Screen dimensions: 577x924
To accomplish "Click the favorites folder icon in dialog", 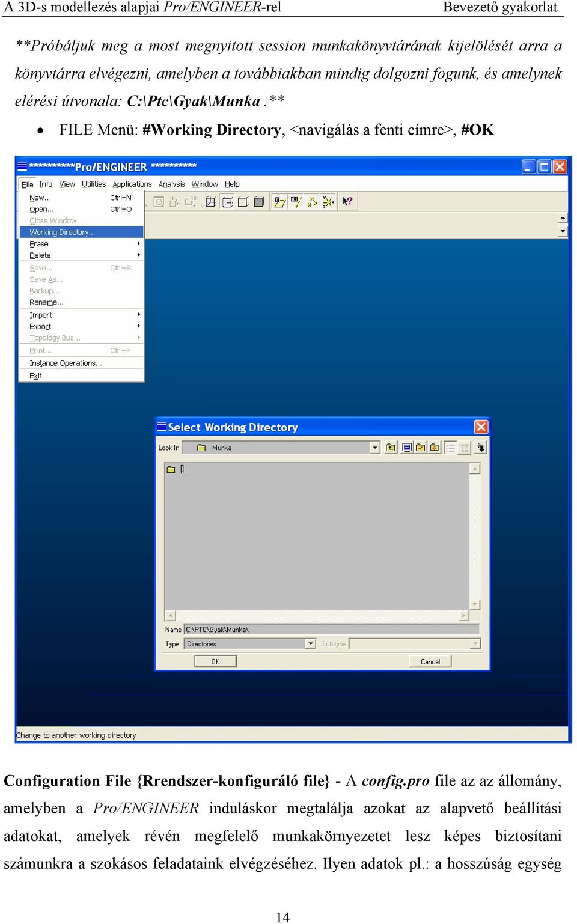I will pos(435,448).
